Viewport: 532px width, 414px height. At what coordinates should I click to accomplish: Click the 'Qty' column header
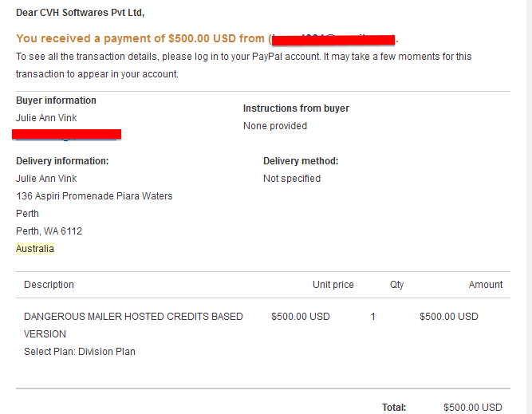point(396,284)
